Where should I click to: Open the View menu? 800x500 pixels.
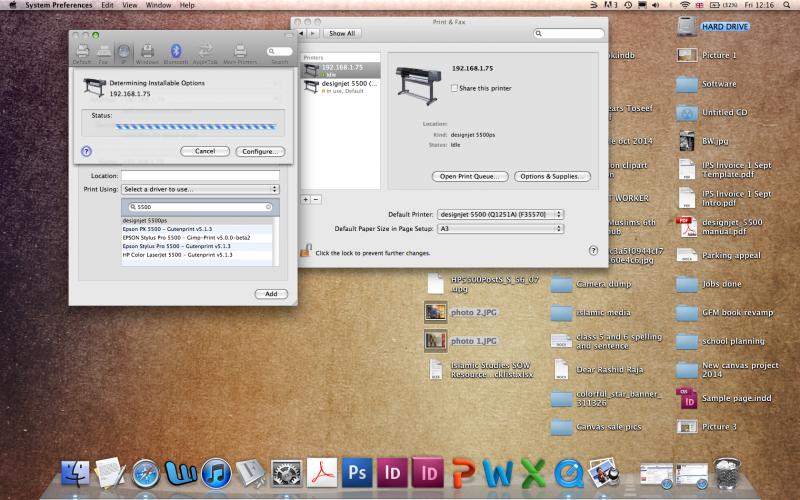point(130,5)
